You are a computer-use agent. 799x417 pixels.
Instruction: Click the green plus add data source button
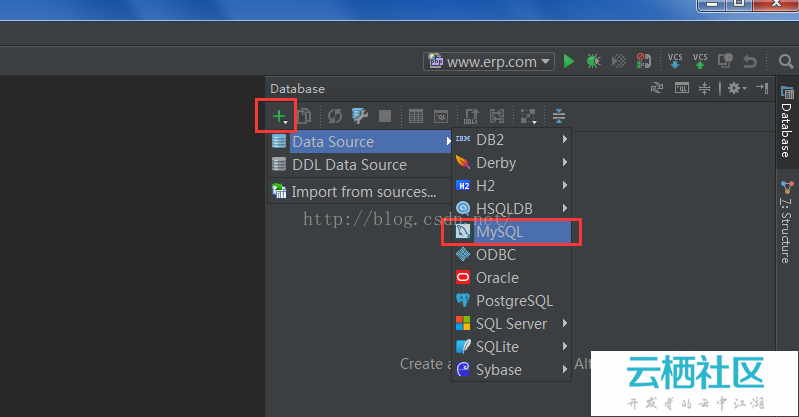tap(279, 117)
